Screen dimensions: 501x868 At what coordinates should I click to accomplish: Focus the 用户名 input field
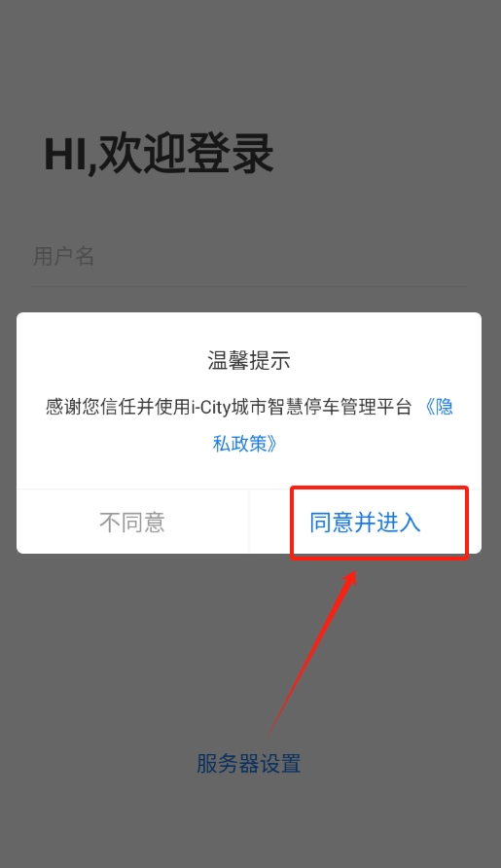(x=249, y=256)
